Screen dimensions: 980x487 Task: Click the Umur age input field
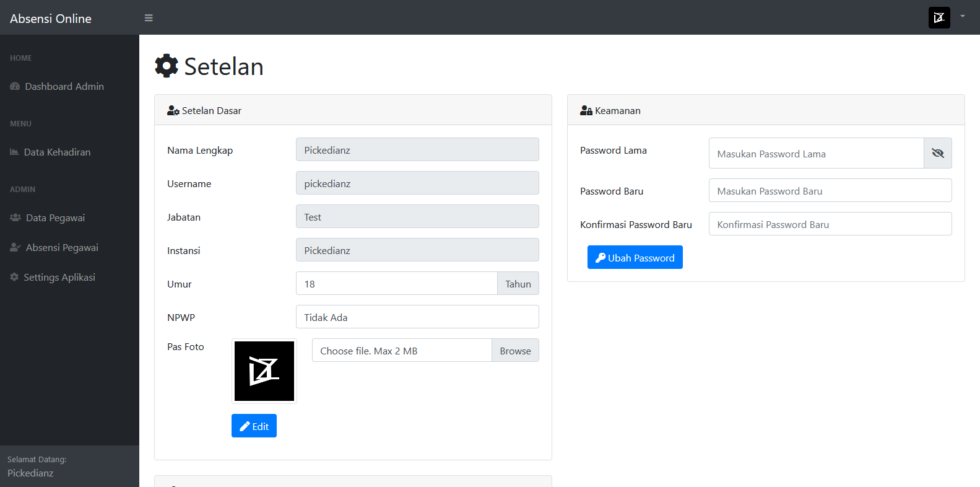click(x=396, y=284)
